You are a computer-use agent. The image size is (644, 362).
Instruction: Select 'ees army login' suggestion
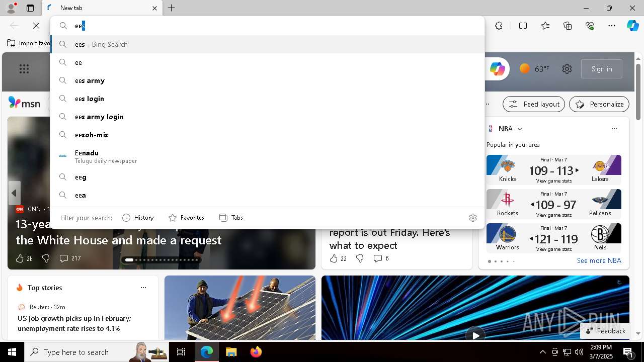tap(268, 117)
